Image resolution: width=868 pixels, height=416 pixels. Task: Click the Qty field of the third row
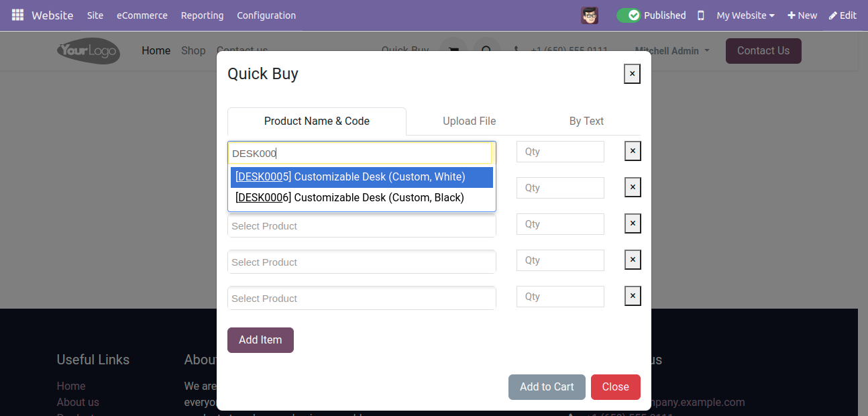[x=560, y=224]
